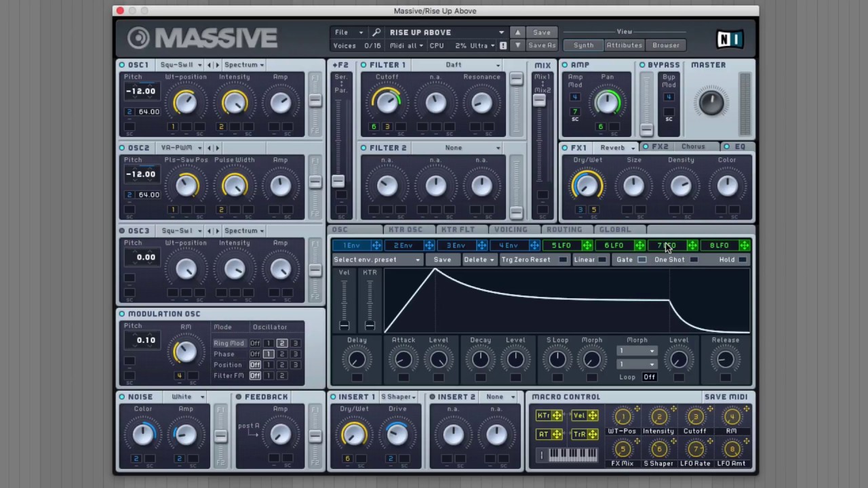Open the File menu dropdown

pos(349,33)
